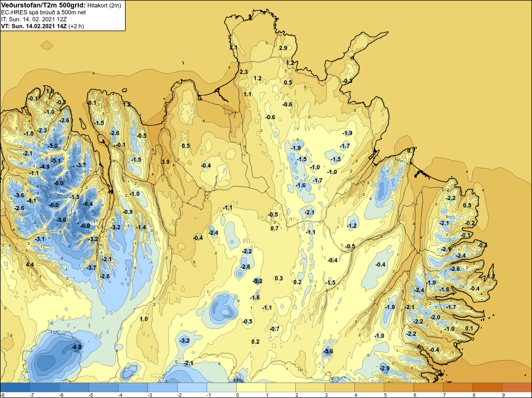Click the 4.4 temperature value near the west coast
532x398 pixels.
point(30,264)
